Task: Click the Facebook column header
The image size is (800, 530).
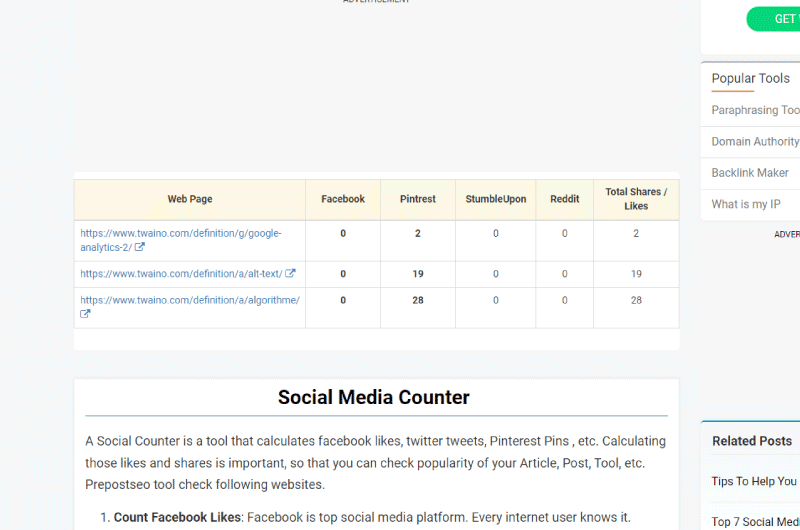Action: (343, 199)
